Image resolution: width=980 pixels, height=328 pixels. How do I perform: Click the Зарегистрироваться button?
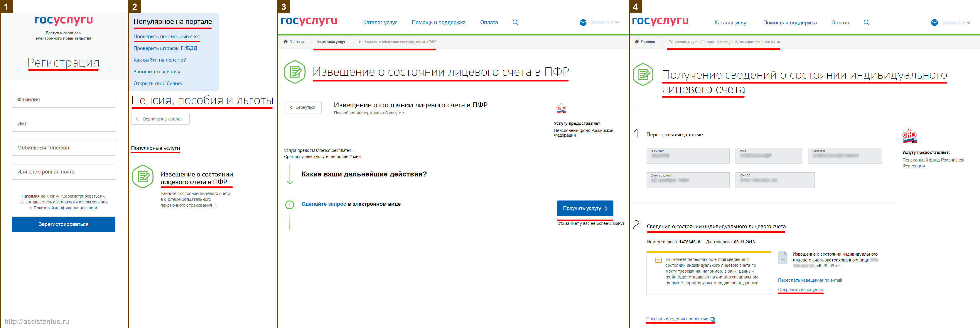(x=63, y=224)
